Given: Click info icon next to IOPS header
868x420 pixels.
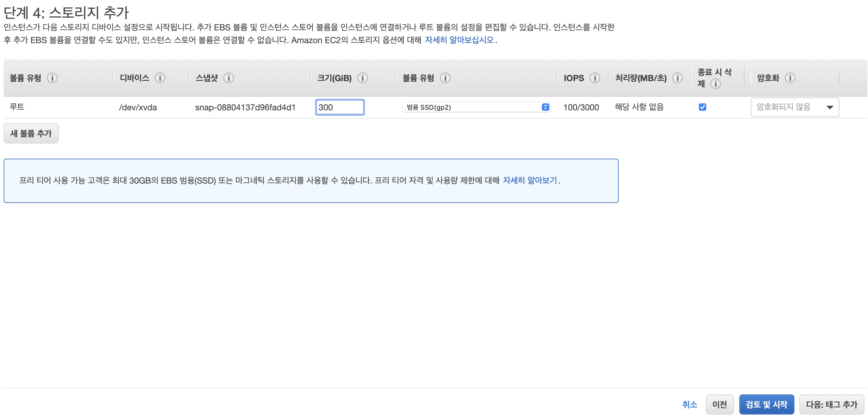Looking at the screenshot, I should (x=595, y=78).
